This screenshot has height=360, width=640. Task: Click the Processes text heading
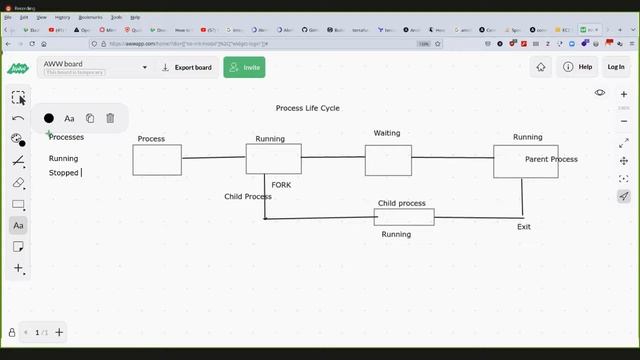66,137
